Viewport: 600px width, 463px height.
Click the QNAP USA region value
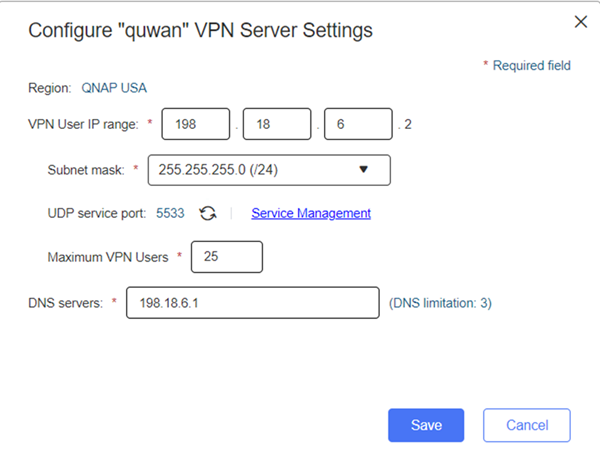pyautogui.click(x=114, y=88)
